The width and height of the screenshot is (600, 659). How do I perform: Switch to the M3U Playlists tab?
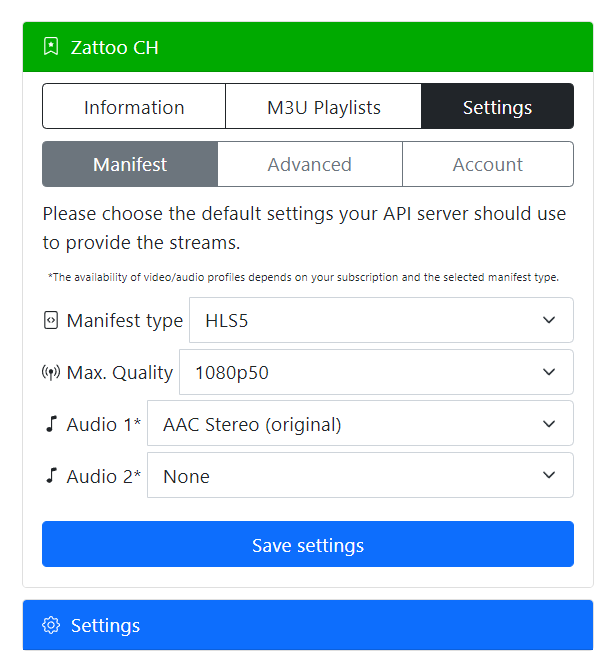click(324, 106)
